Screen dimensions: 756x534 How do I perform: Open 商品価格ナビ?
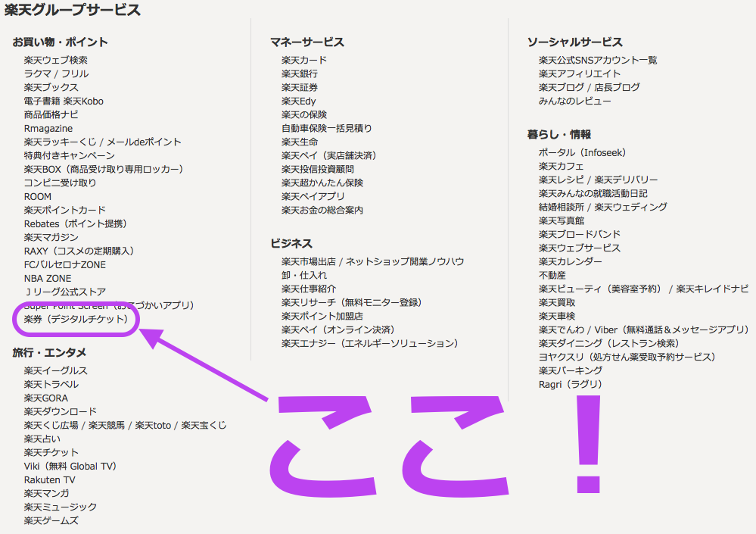pos(51,115)
